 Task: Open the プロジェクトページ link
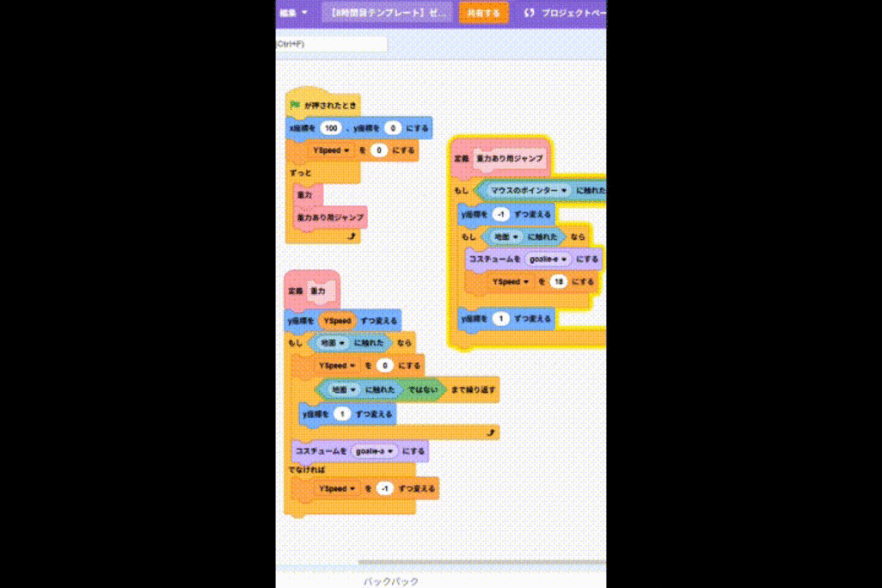[573, 13]
